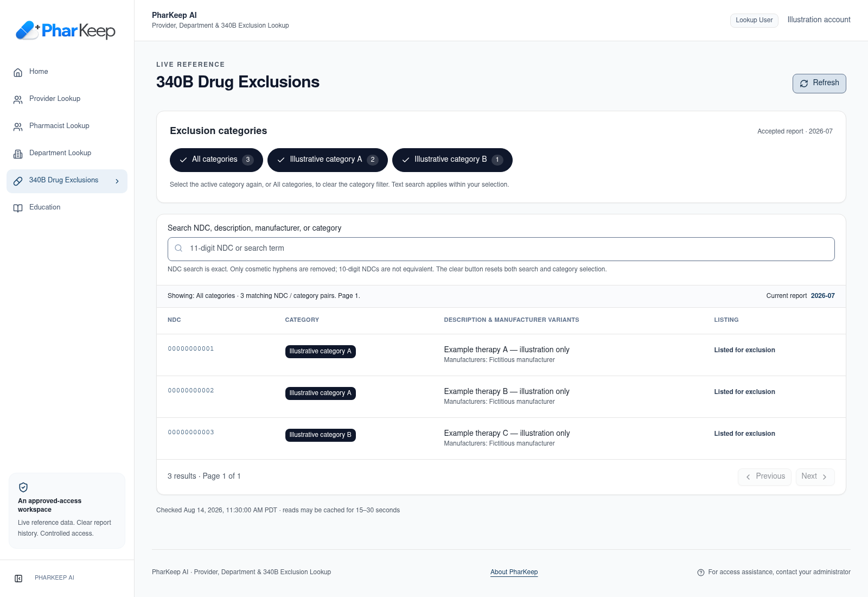The width and height of the screenshot is (868, 597).
Task: Select NDC 00000000001
Action: click(x=191, y=349)
